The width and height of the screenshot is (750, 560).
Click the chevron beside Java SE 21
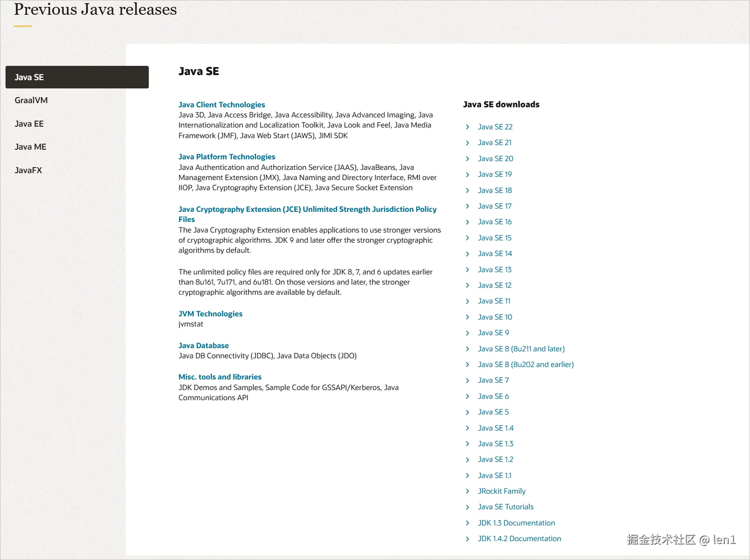click(x=467, y=143)
